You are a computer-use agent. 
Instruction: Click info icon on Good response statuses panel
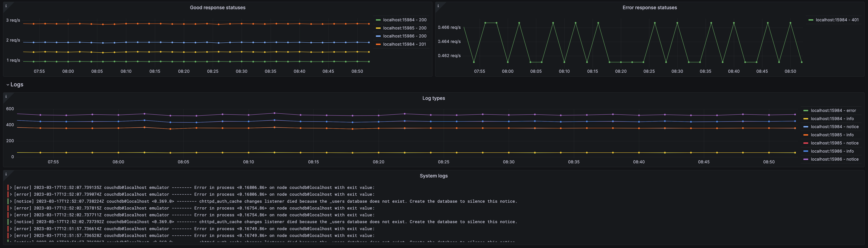click(x=6, y=6)
